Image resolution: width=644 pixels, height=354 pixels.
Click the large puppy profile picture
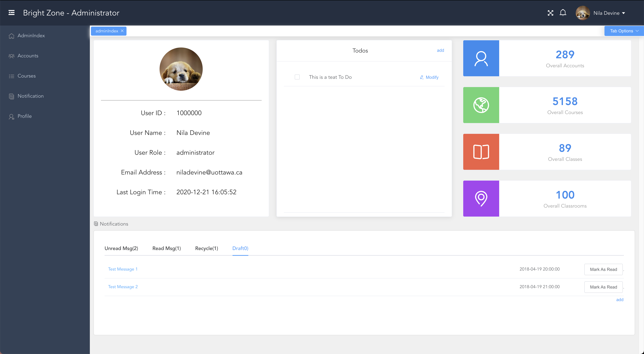[x=181, y=69]
